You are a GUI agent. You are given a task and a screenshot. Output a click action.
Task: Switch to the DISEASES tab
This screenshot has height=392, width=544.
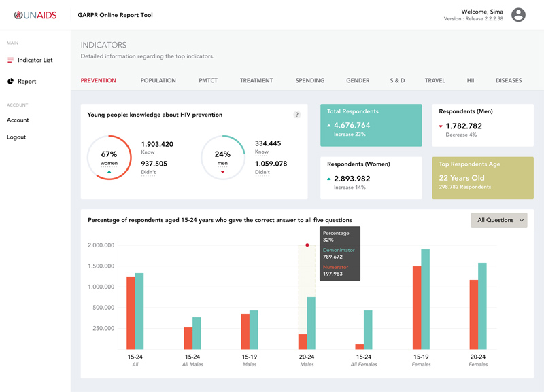(x=509, y=80)
